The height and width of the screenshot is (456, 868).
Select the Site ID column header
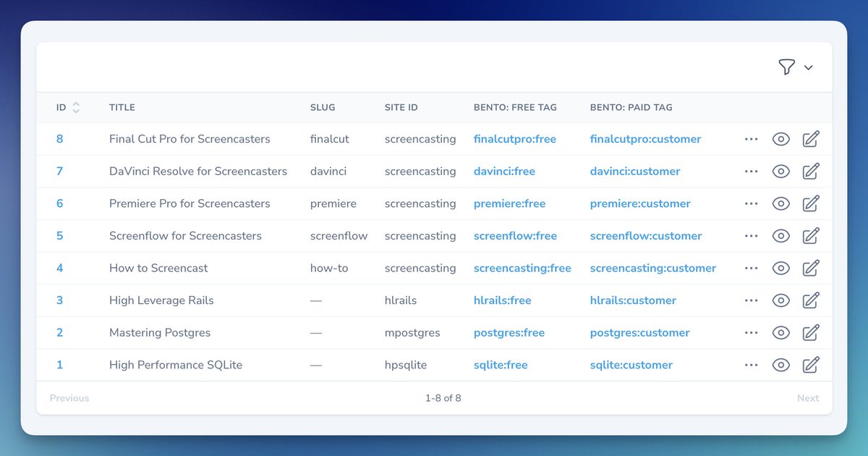(401, 107)
